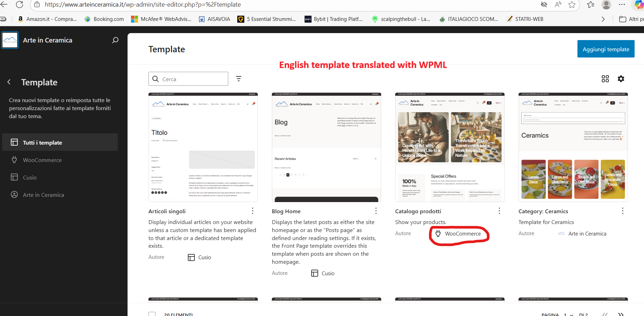Image resolution: width=644 pixels, height=316 pixels.
Task: Open the command palette search icon
Action: point(115,40)
